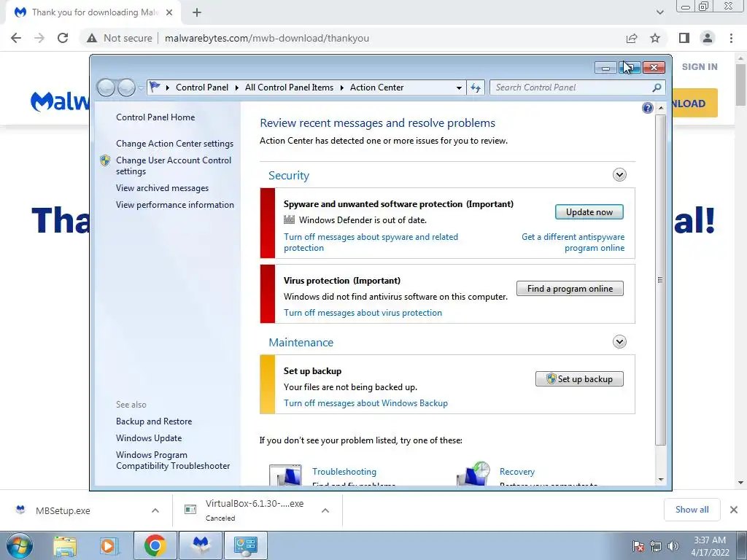Open Chrome side panel icon
Viewport: 747px width, 560px height.
pos(684,38)
